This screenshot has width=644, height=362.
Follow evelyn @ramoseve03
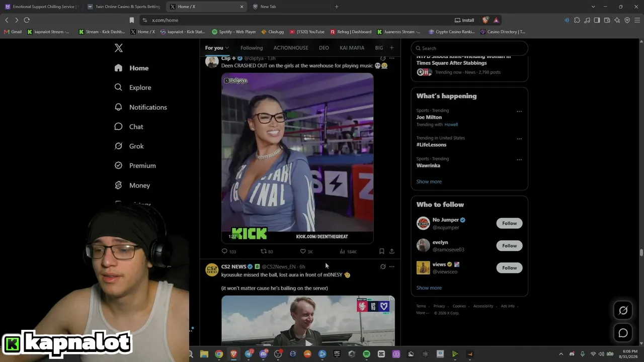tap(509, 245)
